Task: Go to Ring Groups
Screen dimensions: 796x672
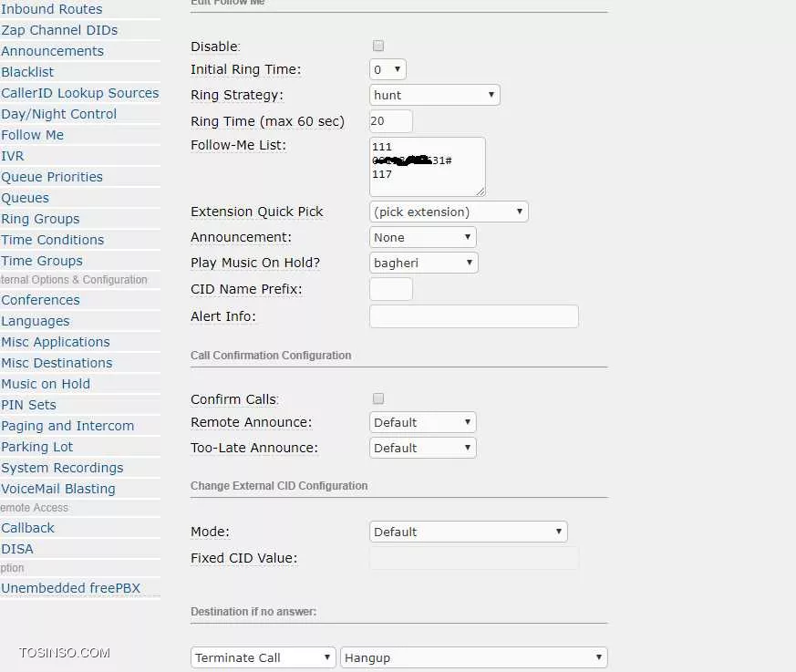Action: click(41, 219)
